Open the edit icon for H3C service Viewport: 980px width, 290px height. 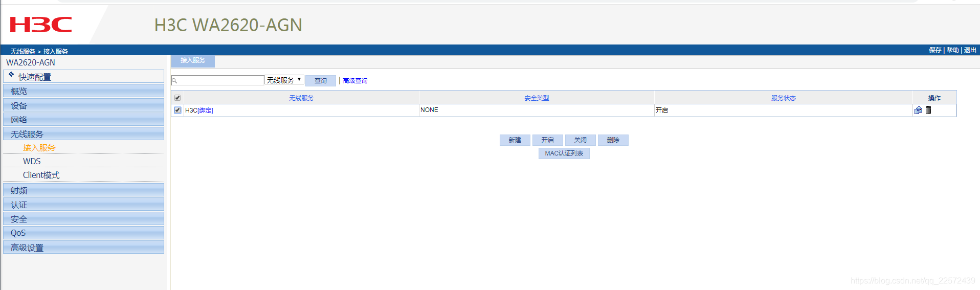click(918, 110)
